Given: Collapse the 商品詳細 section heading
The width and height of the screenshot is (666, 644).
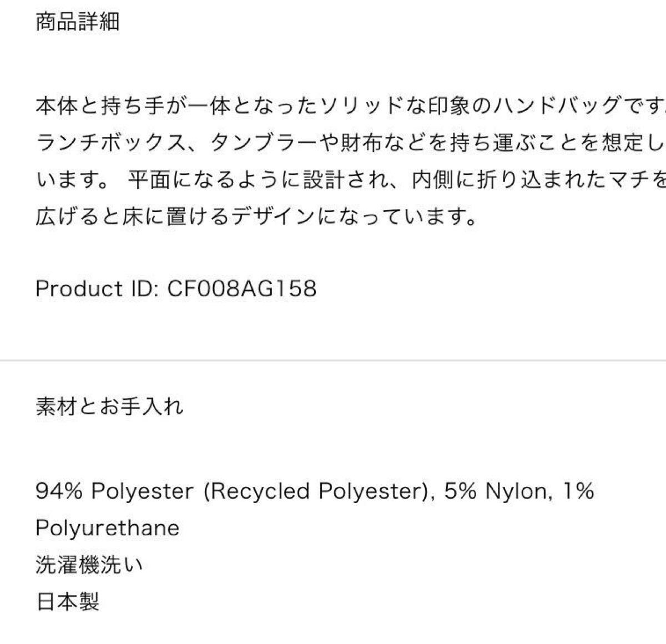Looking at the screenshot, I should click(77, 22).
